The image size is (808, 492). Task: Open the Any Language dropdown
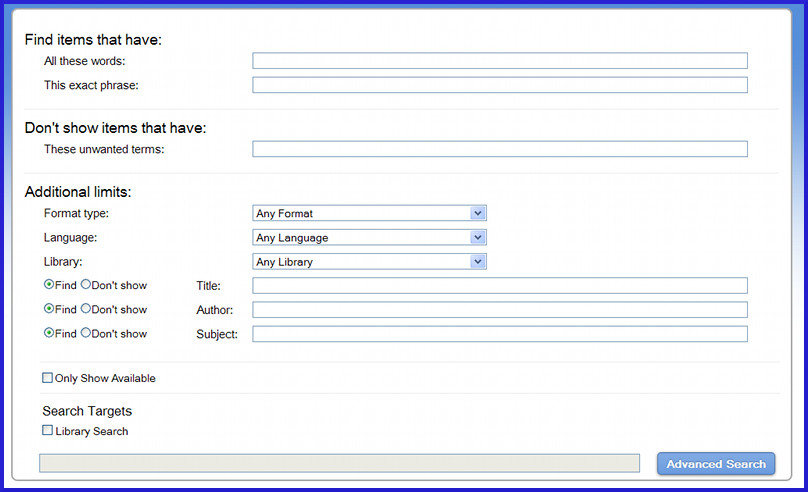pos(369,237)
